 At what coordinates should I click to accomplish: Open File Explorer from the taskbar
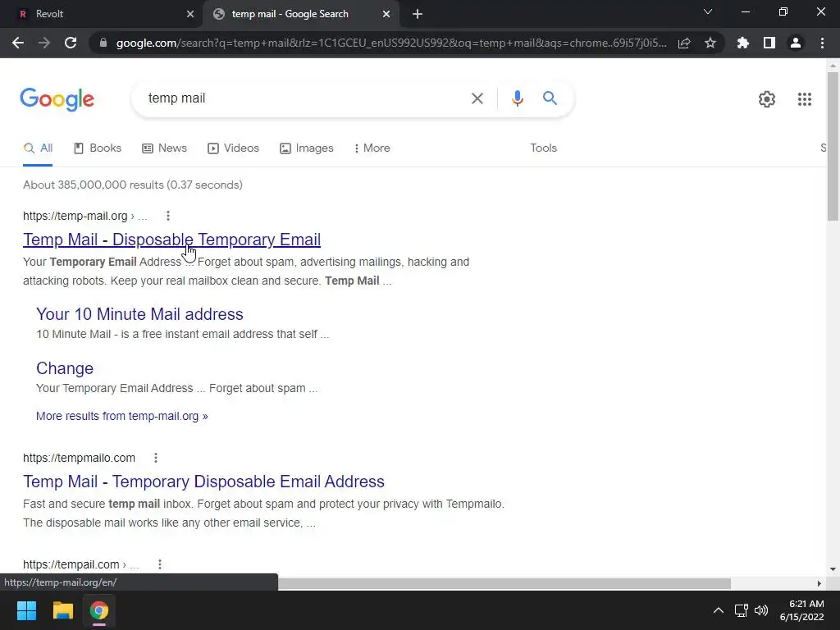(62, 610)
